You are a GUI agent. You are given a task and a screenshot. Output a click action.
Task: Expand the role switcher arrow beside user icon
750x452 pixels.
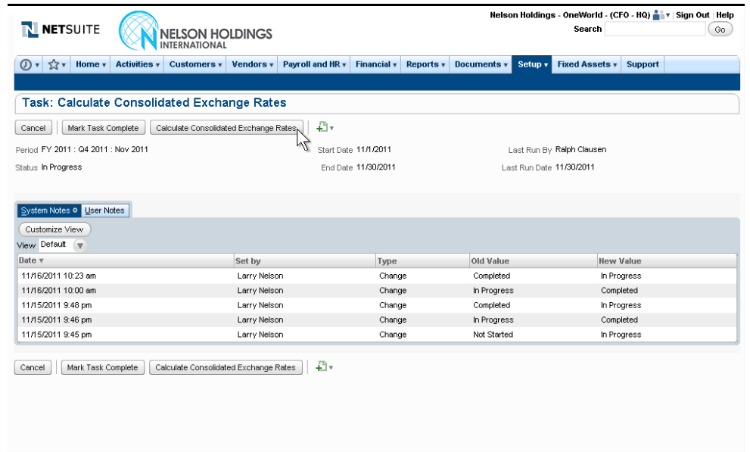[x=668, y=15]
